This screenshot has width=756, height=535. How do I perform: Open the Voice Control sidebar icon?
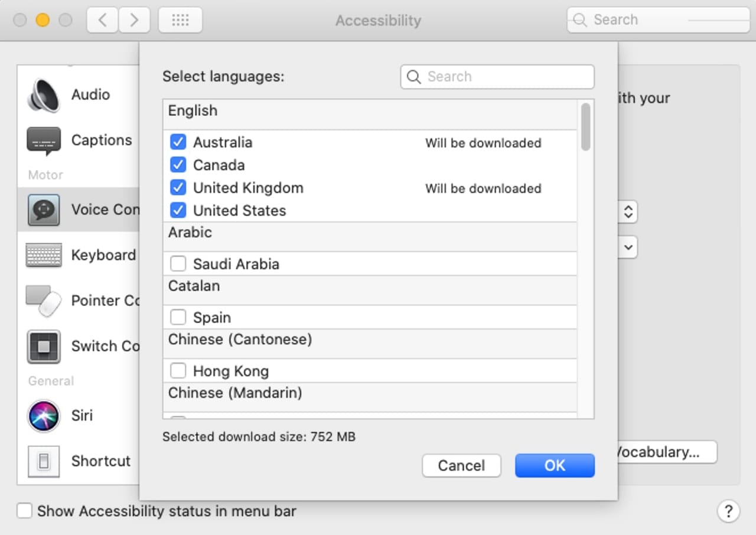pos(44,210)
